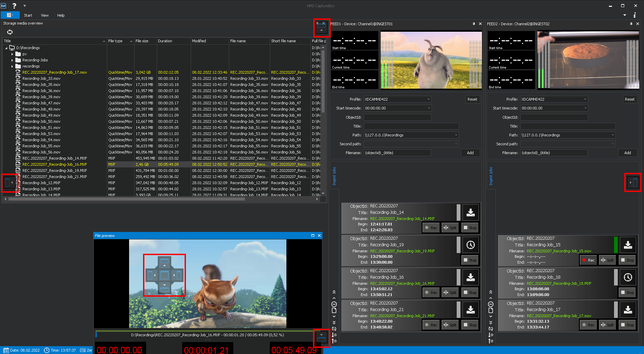Open the help question mark icon
The width and height of the screenshot is (644, 354).
coord(14,5)
